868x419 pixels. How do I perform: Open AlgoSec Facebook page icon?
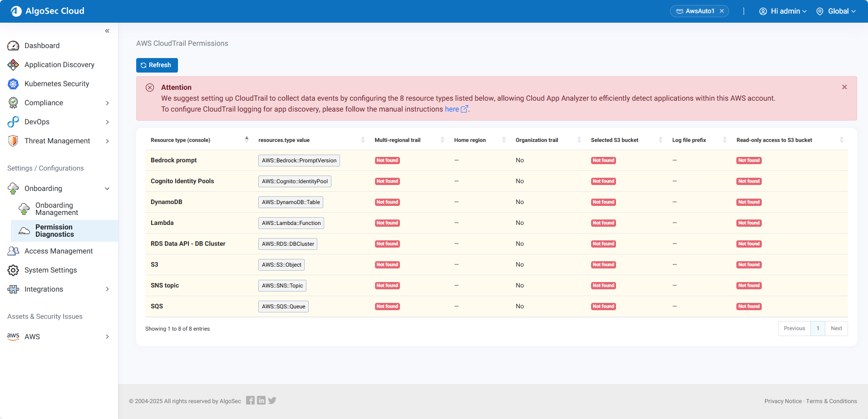click(250, 400)
